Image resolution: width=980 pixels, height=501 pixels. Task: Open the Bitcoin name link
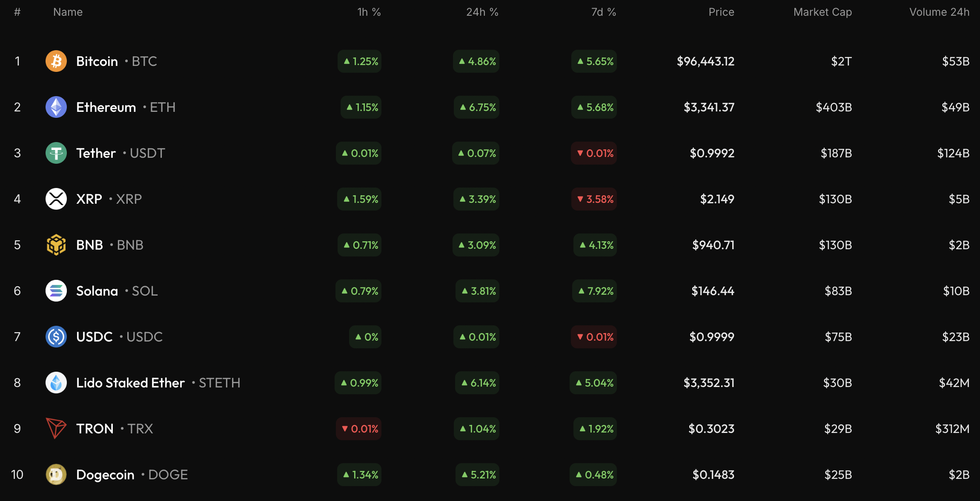coord(97,61)
